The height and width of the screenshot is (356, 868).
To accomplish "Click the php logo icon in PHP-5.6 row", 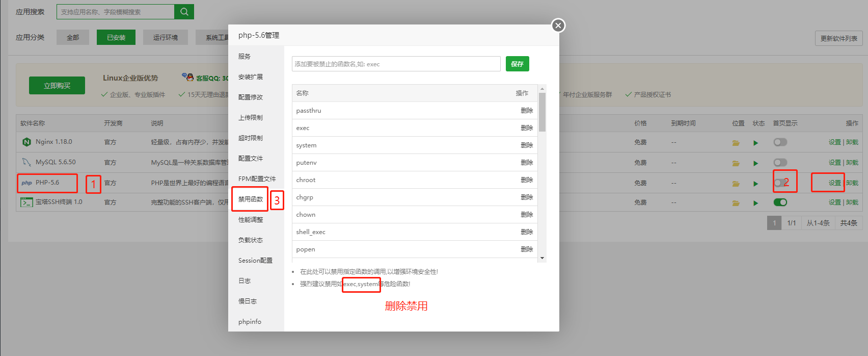I will (x=26, y=183).
